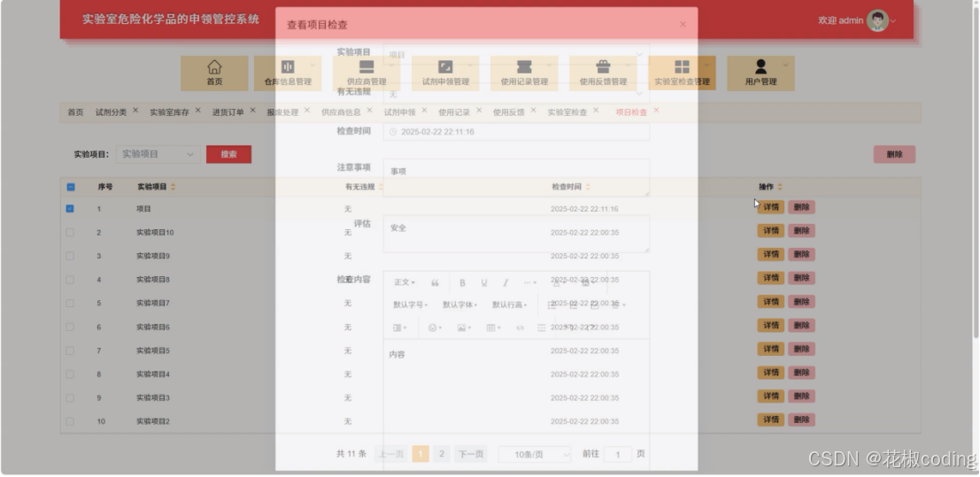Click the code block icon in editor
980x477 pixels.
(x=520, y=327)
